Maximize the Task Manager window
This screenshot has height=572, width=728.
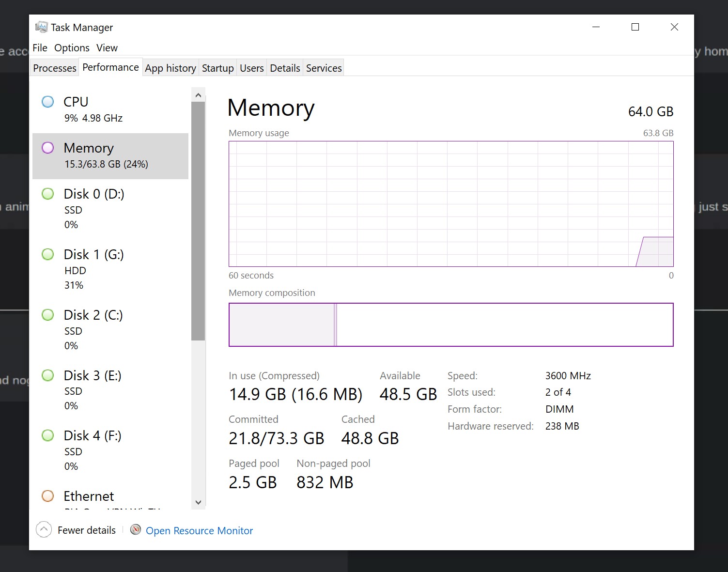click(x=635, y=27)
